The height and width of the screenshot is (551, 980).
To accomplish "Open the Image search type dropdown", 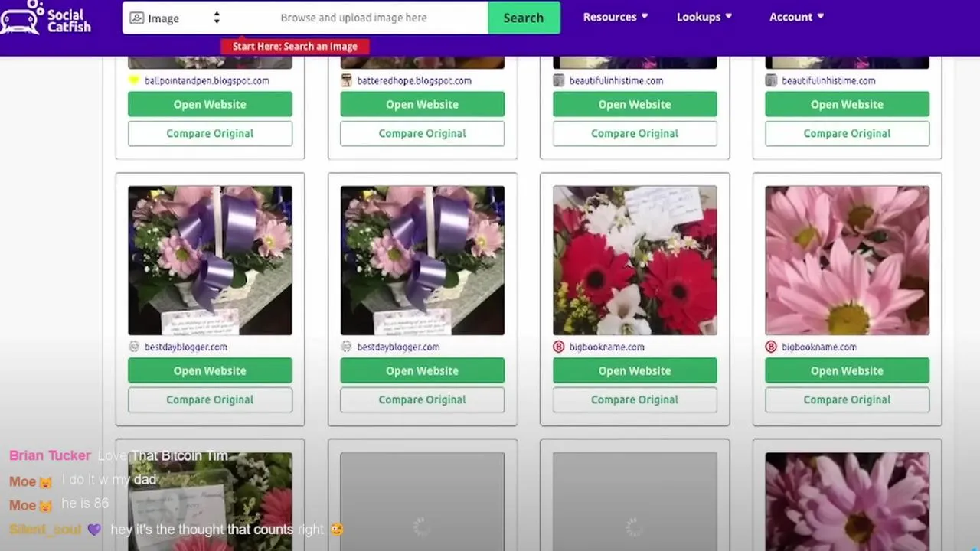I will 175,18.
